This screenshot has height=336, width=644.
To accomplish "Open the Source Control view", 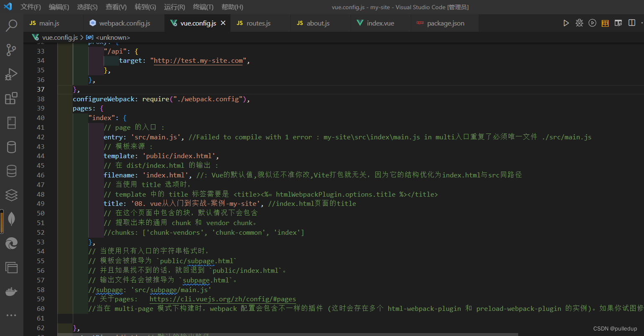I will pos(11,50).
